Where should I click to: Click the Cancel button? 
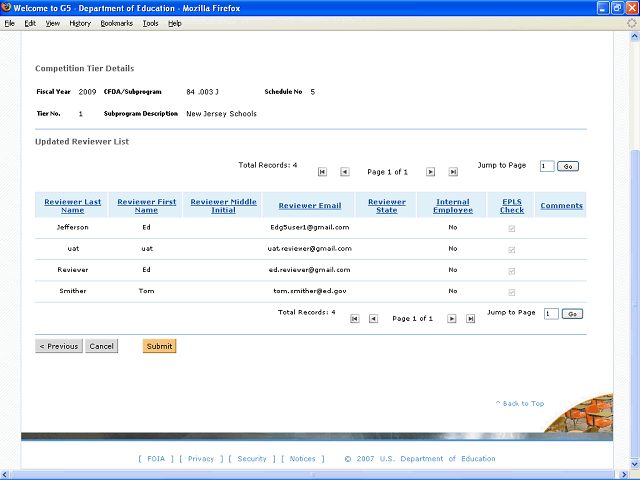(101, 346)
